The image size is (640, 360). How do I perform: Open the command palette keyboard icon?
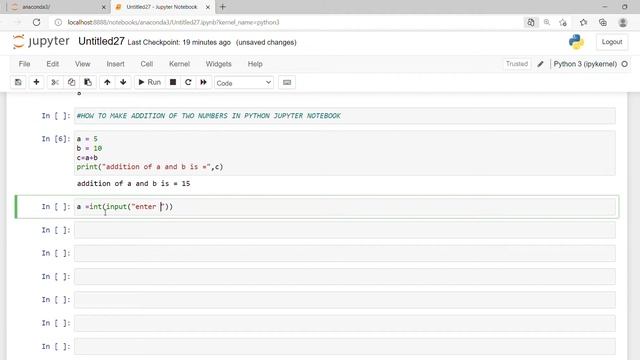287,82
